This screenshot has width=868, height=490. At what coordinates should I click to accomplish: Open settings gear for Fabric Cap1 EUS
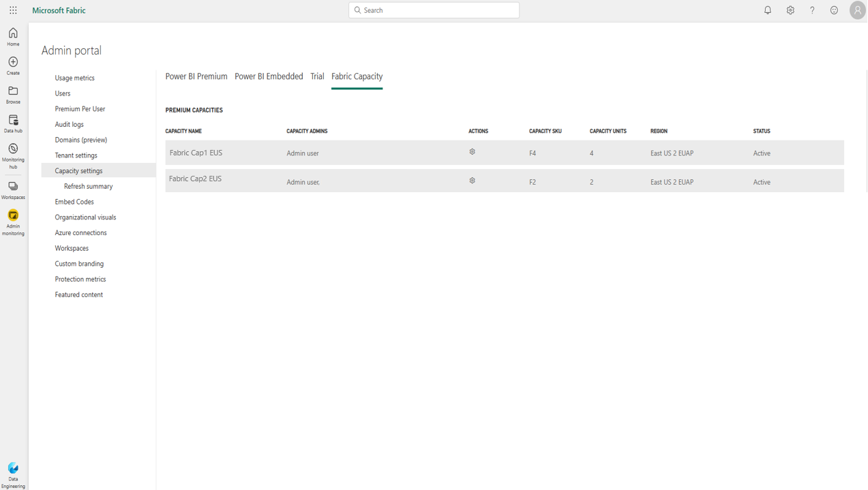click(x=472, y=152)
